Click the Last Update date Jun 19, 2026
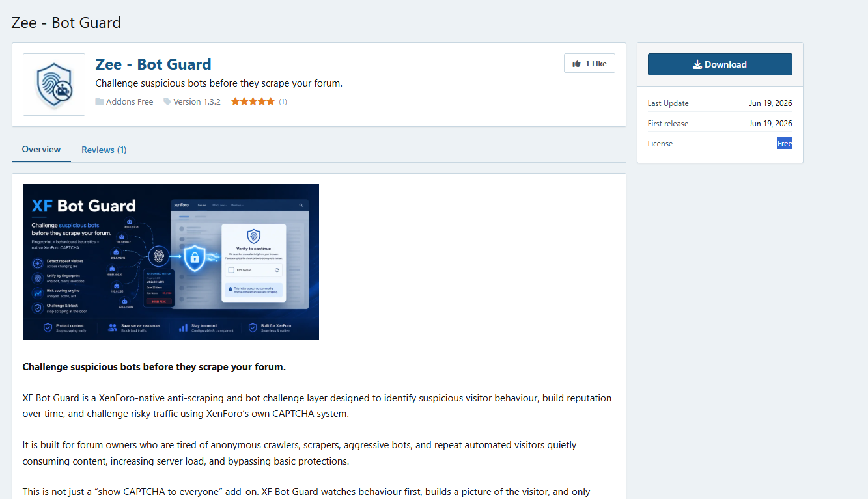Viewport: 868px width, 499px height. [x=770, y=103]
